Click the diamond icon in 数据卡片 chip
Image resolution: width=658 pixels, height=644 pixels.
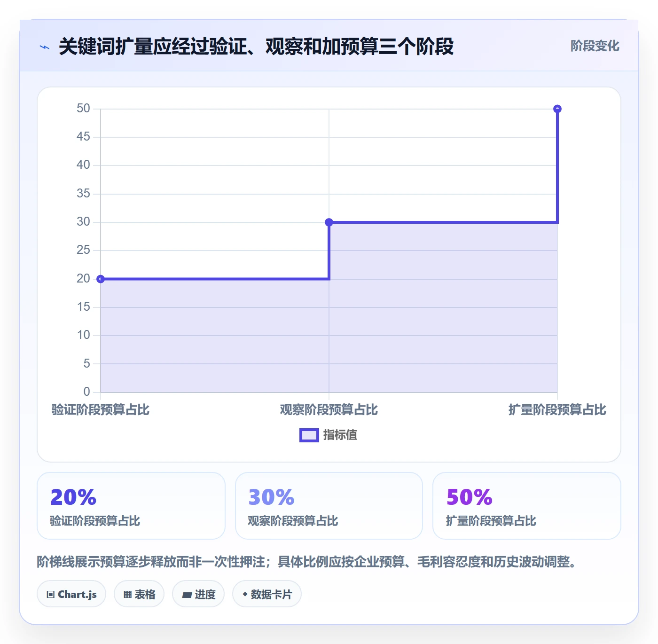(x=245, y=594)
